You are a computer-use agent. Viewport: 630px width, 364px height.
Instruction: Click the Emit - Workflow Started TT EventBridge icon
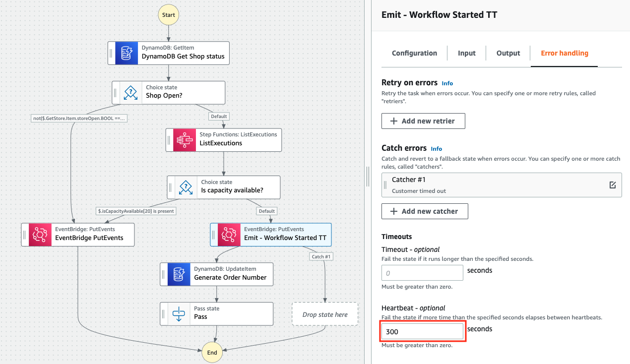[228, 234]
